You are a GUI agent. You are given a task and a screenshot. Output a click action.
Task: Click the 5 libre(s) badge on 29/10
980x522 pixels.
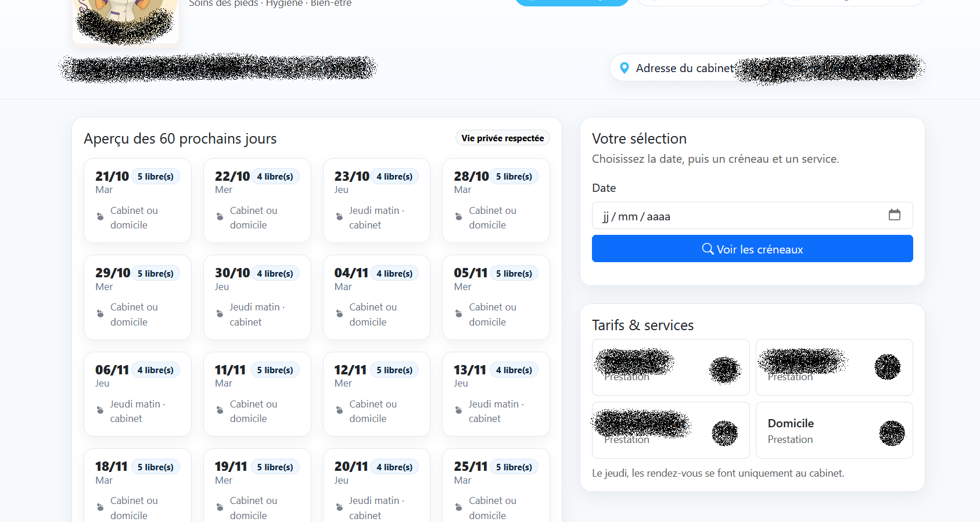pyautogui.click(x=155, y=274)
